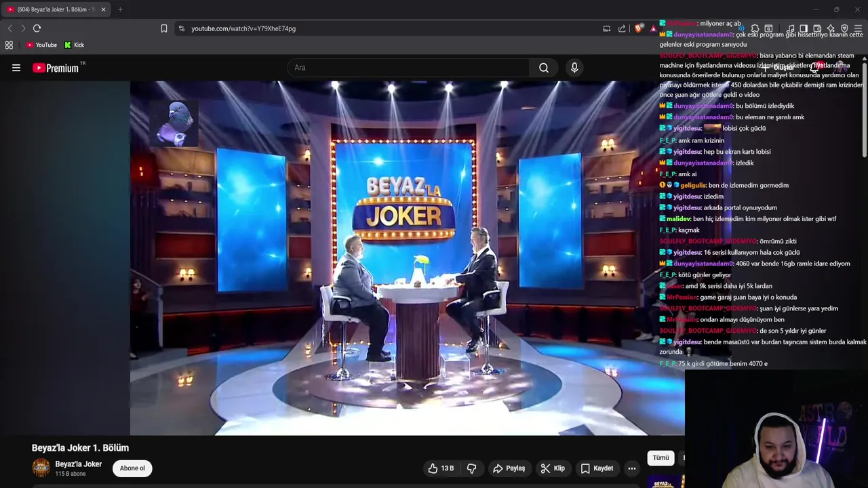This screenshot has width=868, height=488.
Task: Toggle the browser sidebar panel
Action: [x=803, y=28]
